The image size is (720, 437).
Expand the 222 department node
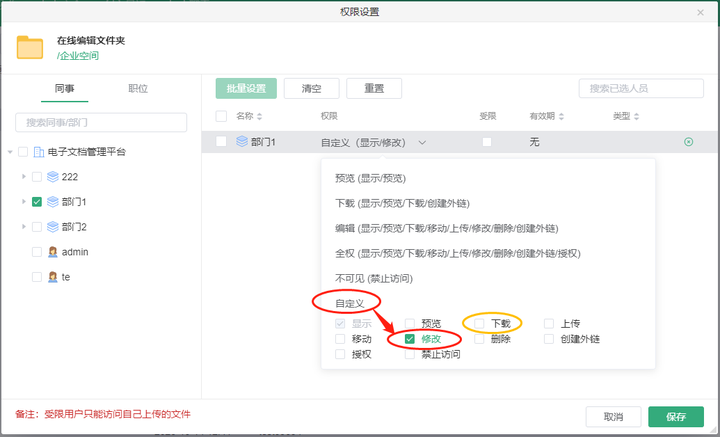[x=24, y=177]
